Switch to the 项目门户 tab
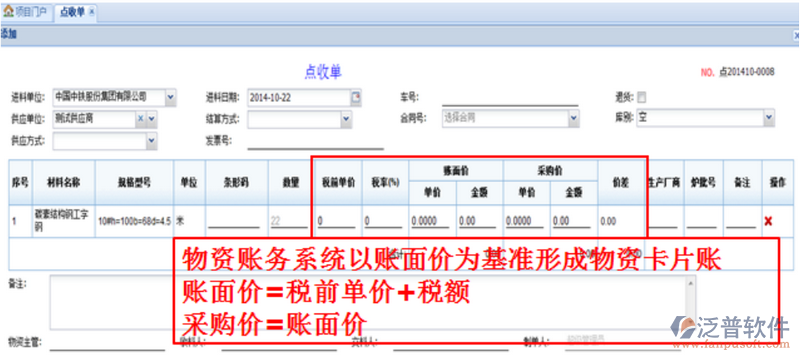The image size is (800, 360). coord(27,13)
